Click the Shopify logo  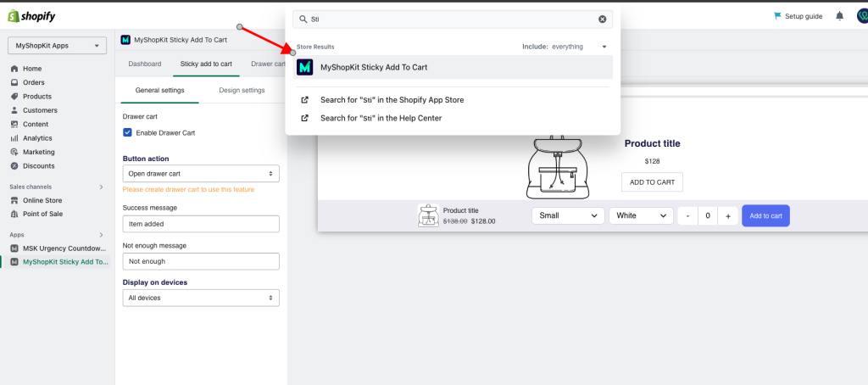coord(31,16)
